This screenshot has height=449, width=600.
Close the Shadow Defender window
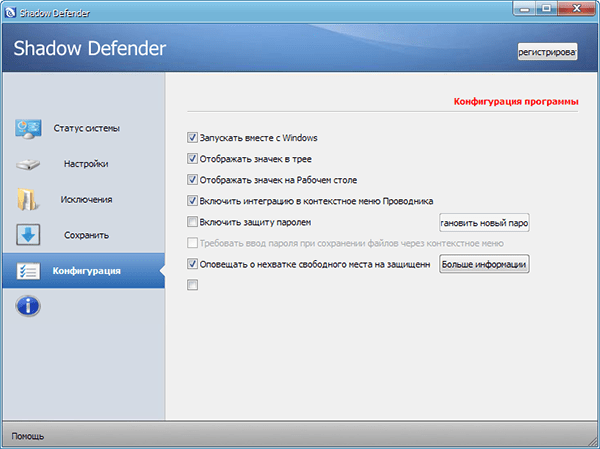[x=577, y=8]
